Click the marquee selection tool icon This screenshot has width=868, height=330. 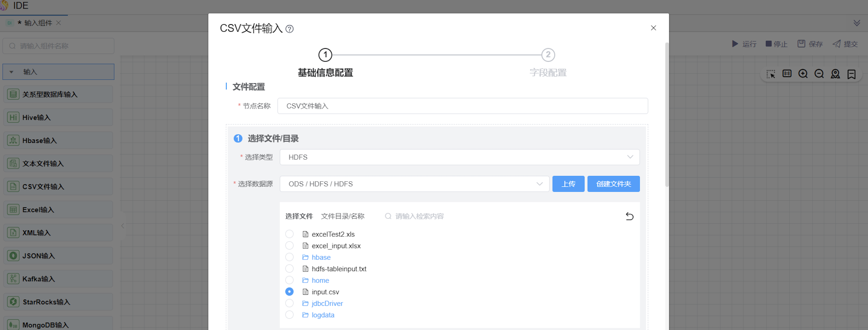[x=771, y=74]
